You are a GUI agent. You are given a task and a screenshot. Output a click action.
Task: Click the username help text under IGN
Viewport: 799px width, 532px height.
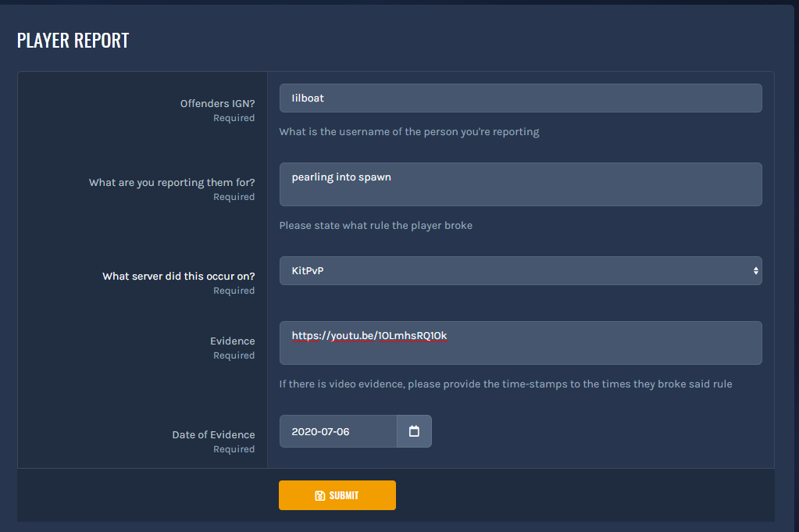pyautogui.click(x=409, y=131)
